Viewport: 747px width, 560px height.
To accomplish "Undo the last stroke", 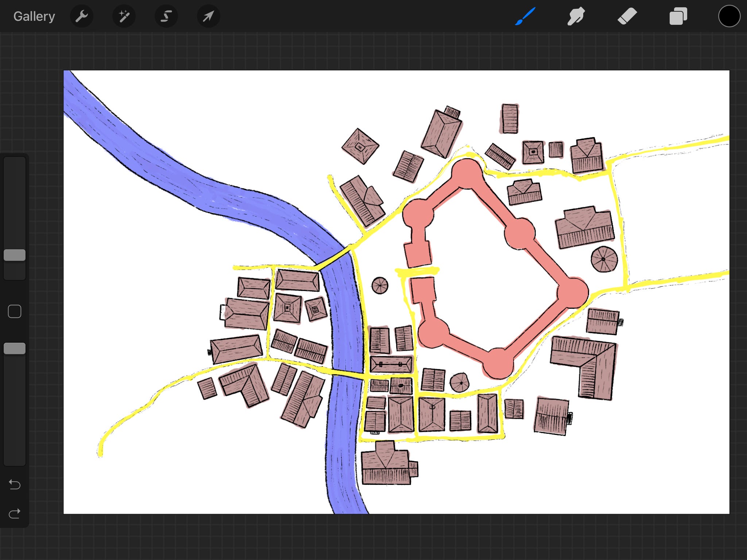I will [15, 485].
